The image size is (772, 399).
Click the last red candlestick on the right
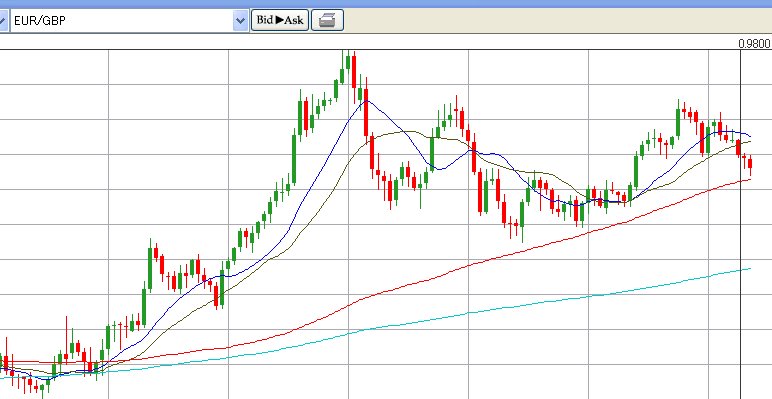pyautogui.click(x=750, y=164)
